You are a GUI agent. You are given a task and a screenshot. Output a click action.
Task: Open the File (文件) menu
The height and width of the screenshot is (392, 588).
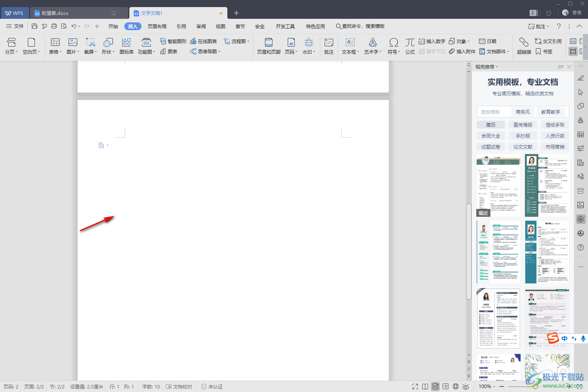[x=15, y=26]
